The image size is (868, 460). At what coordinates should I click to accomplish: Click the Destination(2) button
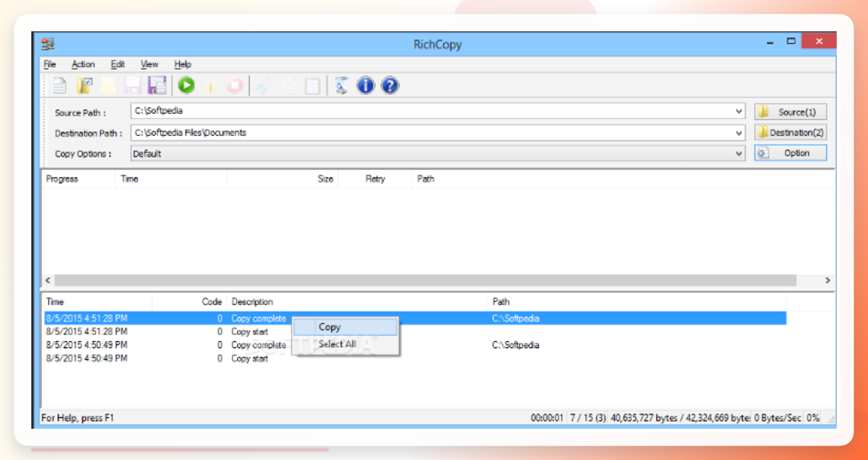point(790,132)
